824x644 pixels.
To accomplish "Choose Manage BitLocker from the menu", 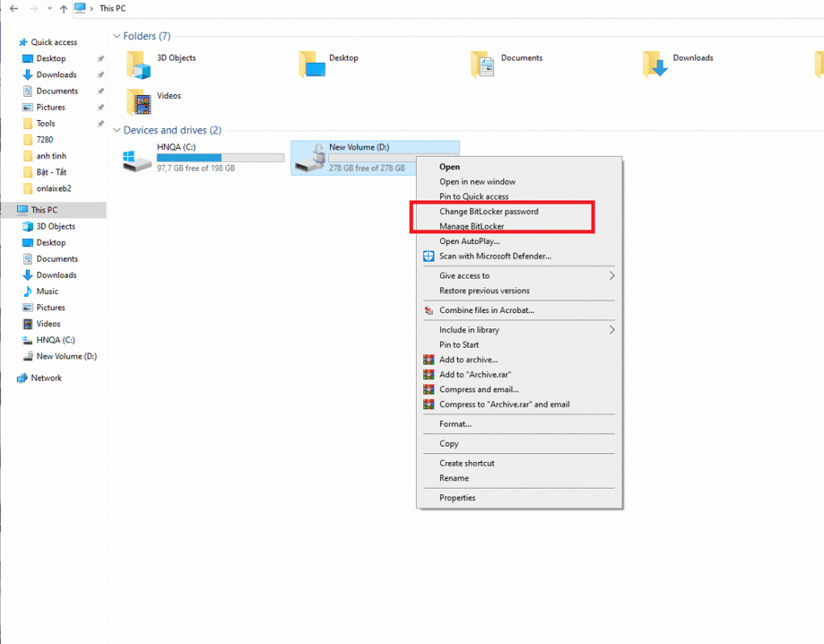I will (471, 226).
